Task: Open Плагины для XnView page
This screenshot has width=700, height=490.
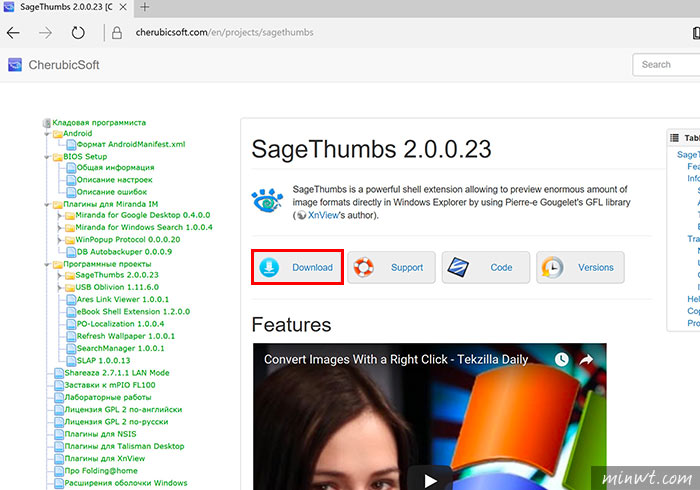Action: (x=105, y=458)
